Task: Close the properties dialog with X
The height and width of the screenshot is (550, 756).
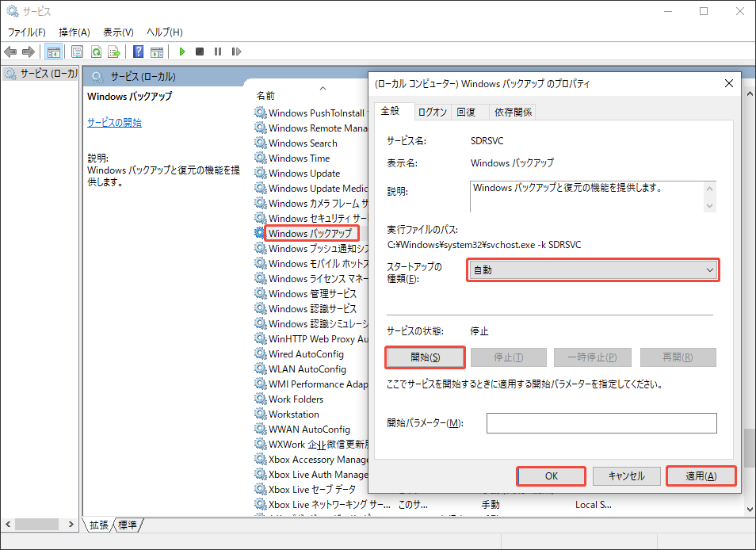Action: (x=729, y=83)
